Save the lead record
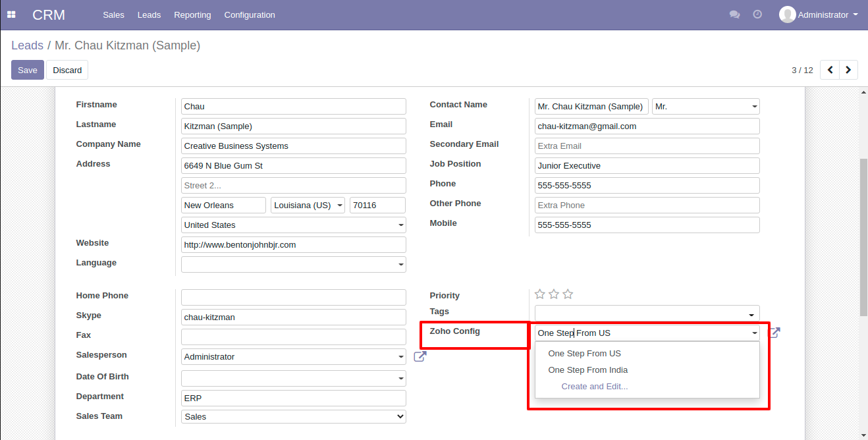Image resolution: width=868 pixels, height=440 pixels. click(x=28, y=70)
